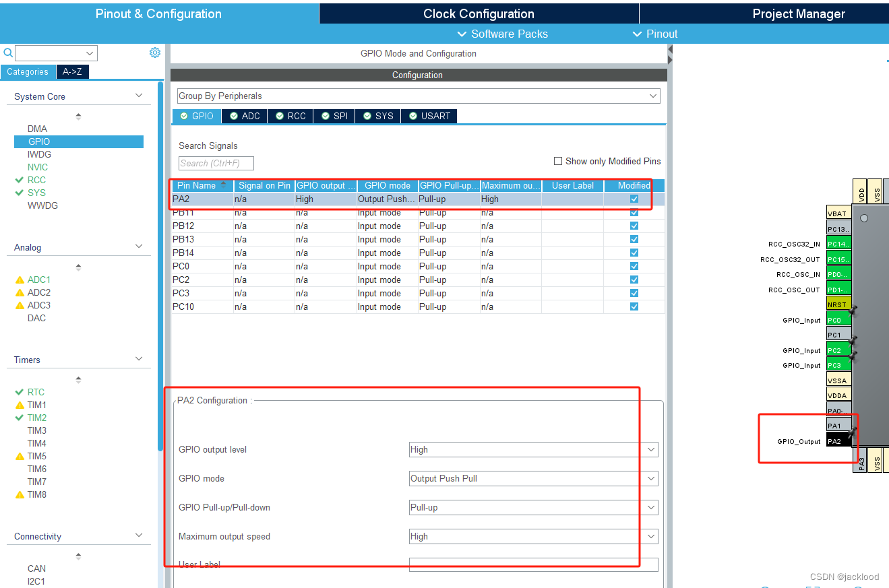Collapse the System Core category
889x588 pixels.
(x=139, y=96)
